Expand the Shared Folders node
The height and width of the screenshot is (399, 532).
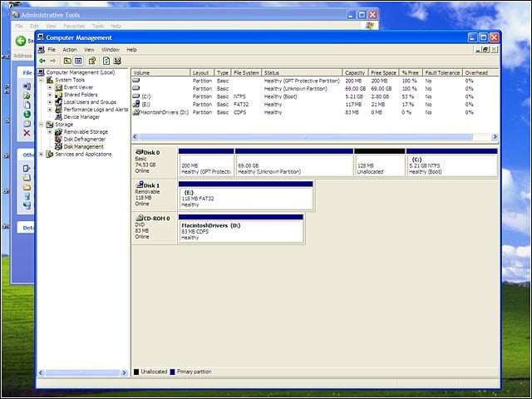point(50,95)
